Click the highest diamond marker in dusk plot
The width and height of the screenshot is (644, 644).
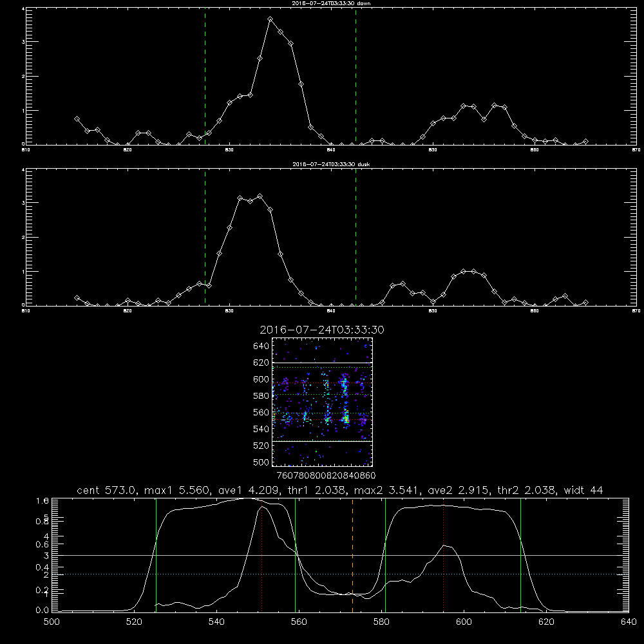(x=260, y=196)
